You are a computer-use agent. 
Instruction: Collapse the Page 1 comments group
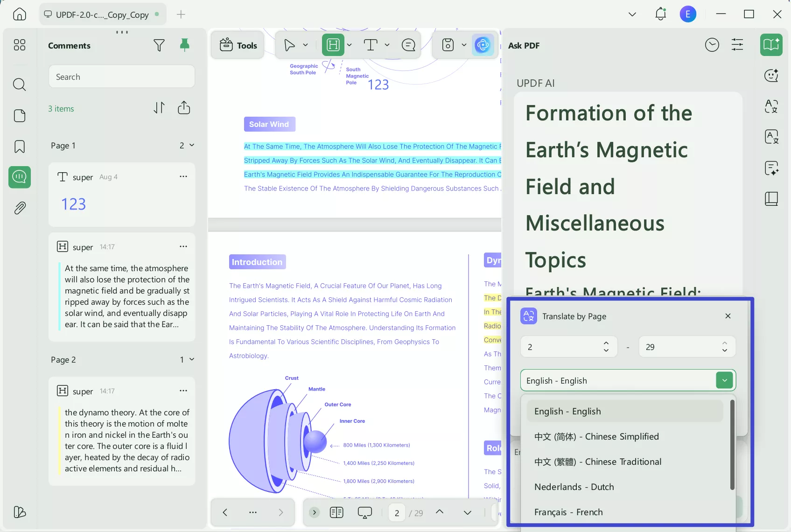click(191, 145)
